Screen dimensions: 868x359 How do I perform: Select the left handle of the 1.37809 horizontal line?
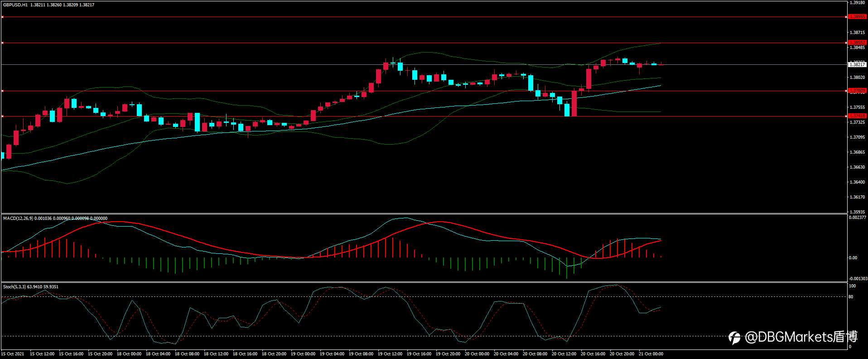pyautogui.click(x=2, y=91)
